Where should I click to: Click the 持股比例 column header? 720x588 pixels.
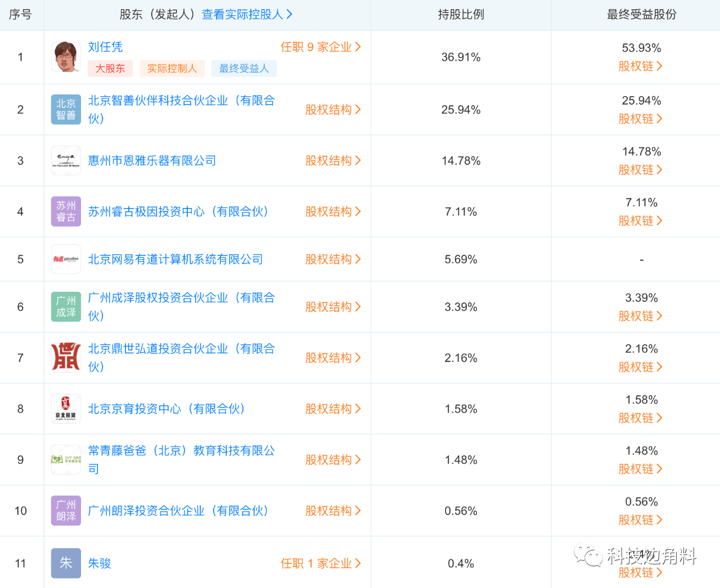coord(461,15)
